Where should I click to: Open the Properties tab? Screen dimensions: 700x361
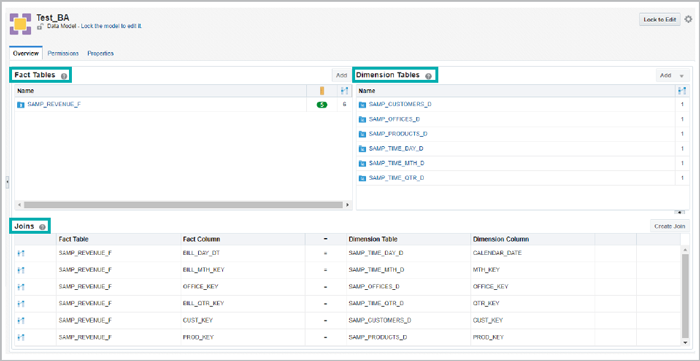click(100, 54)
